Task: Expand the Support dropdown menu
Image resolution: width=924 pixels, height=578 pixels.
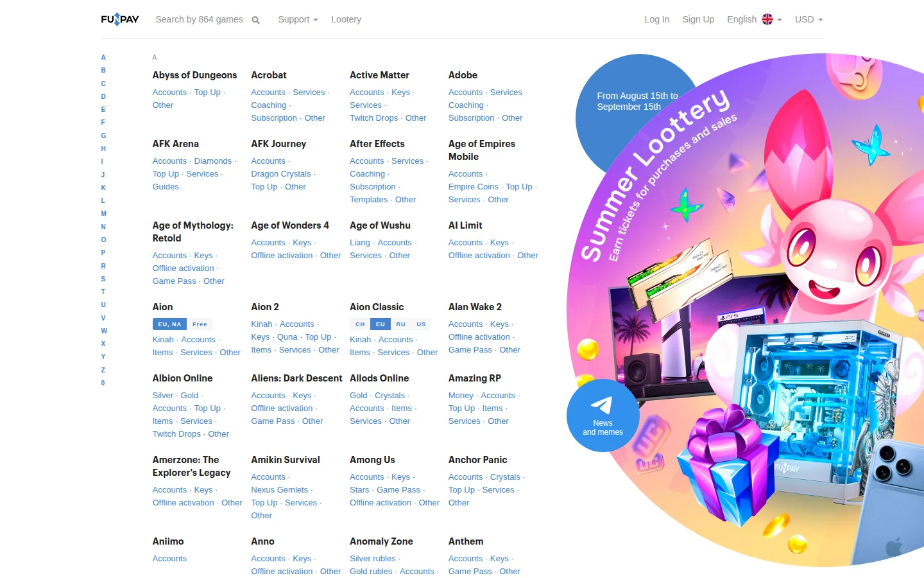Action: [x=298, y=19]
